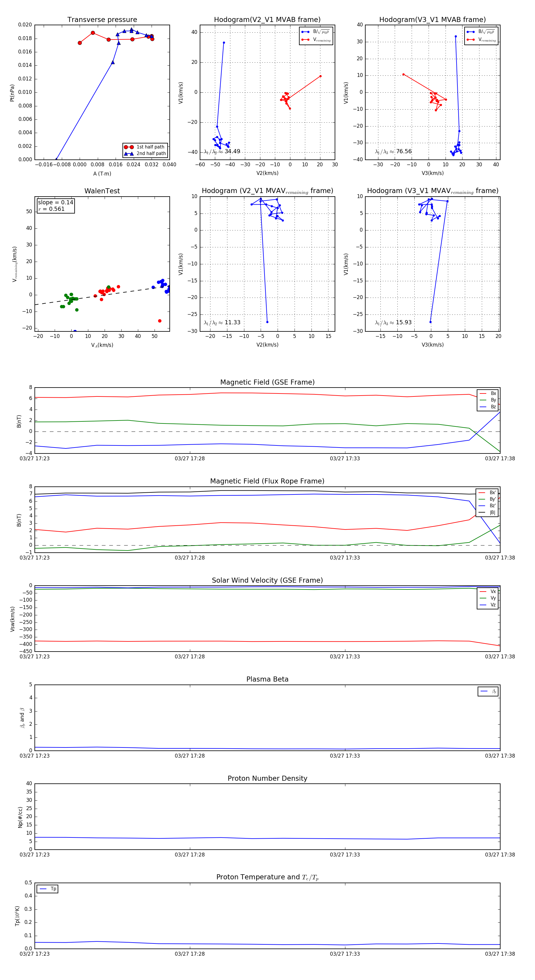Click the 'Vz' legend label
Image resolution: width=535 pixels, height=980 pixels.
[x=493, y=605]
